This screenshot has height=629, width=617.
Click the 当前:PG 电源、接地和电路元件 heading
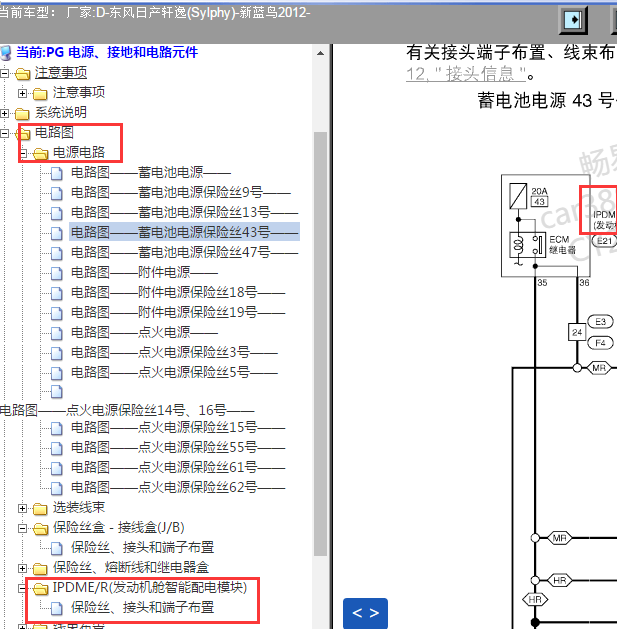[x=107, y=53]
